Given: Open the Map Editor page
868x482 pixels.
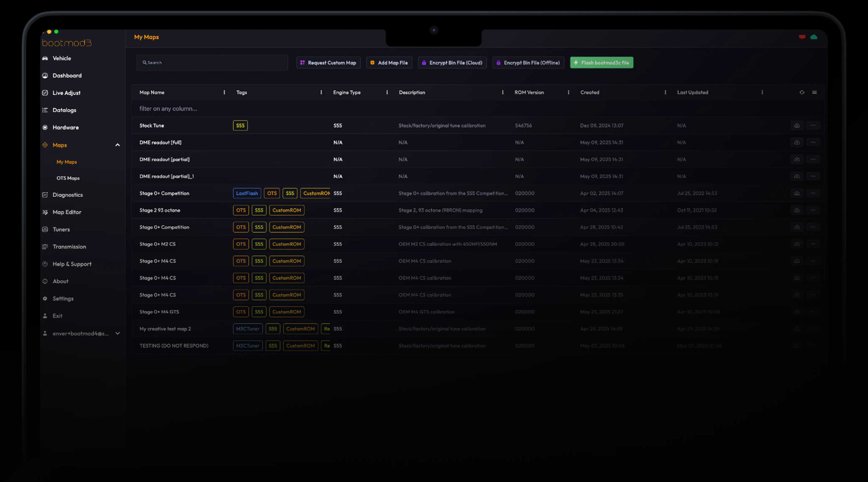Looking at the screenshot, I should click(x=67, y=212).
